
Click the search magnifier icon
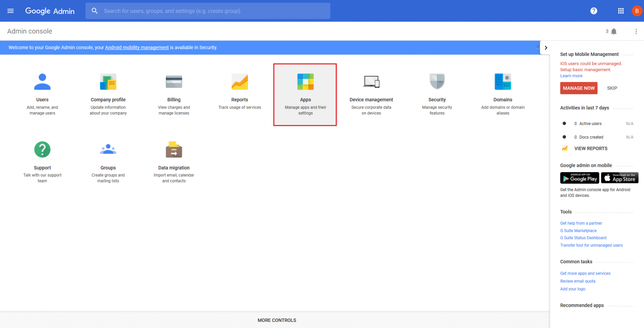pyautogui.click(x=95, y=11)
